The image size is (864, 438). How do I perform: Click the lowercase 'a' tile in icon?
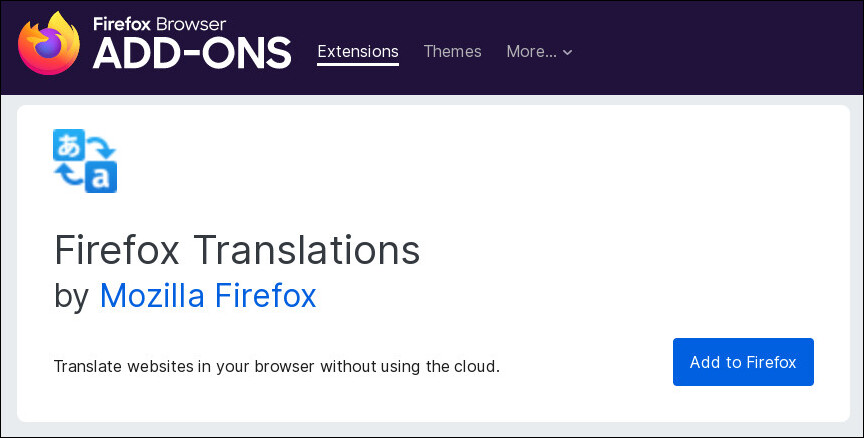101,177
